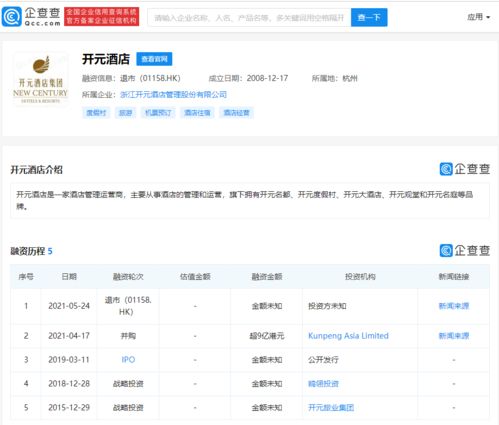Viewport: 499px width, 425px height.
Task: Click the 融资轮次 column header
Action: coord(128,277)
